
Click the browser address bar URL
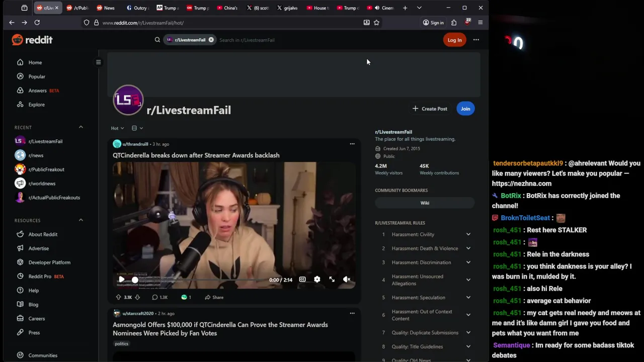coord(143,23)
